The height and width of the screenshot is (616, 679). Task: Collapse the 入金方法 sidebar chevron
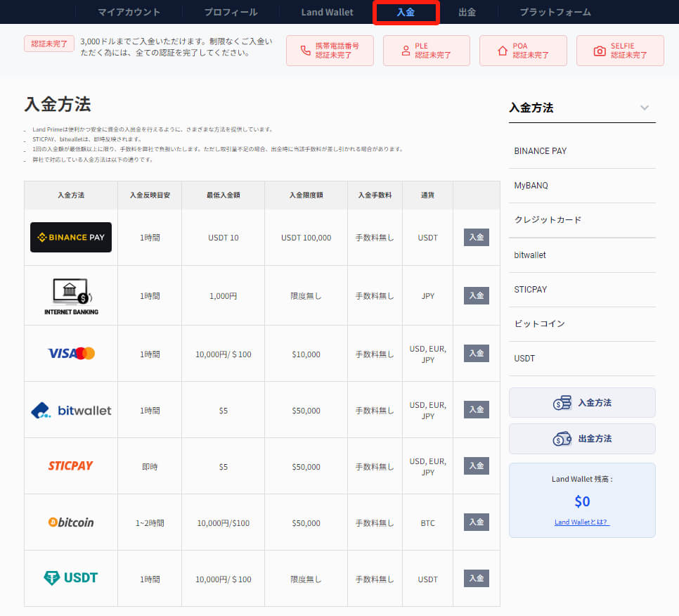pos(645,108)
